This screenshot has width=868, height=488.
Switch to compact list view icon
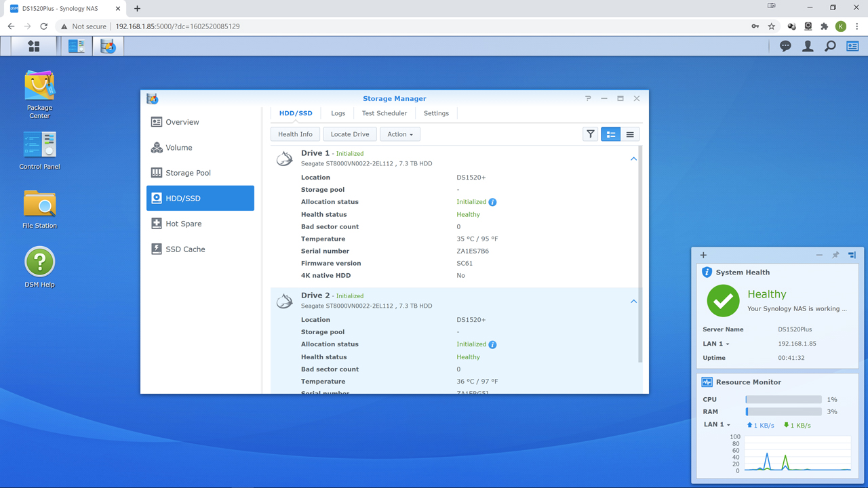pos(630,134)
